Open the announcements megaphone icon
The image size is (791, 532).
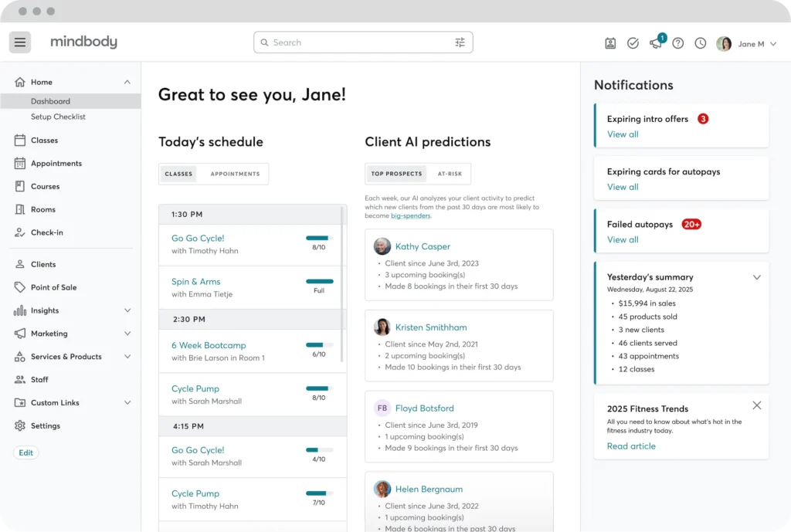pyautogui.click(x=656, y=43)
